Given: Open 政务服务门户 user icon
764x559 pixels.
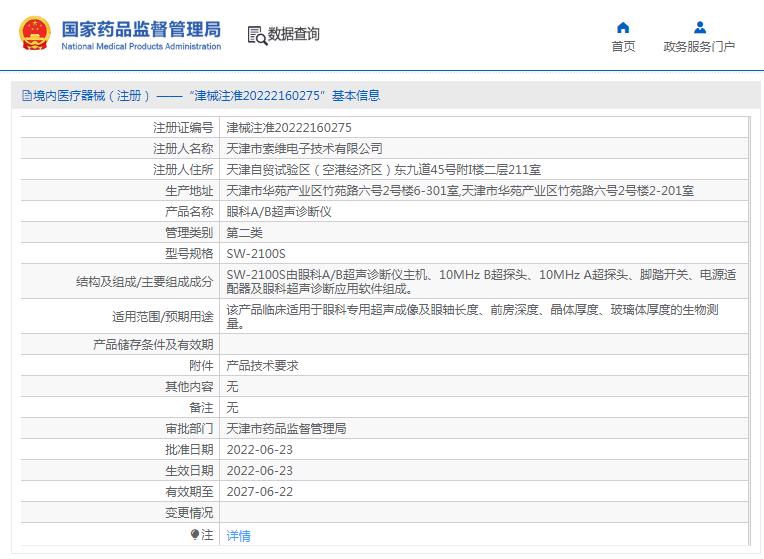Looking at the screenshot, I should [700, 27].
